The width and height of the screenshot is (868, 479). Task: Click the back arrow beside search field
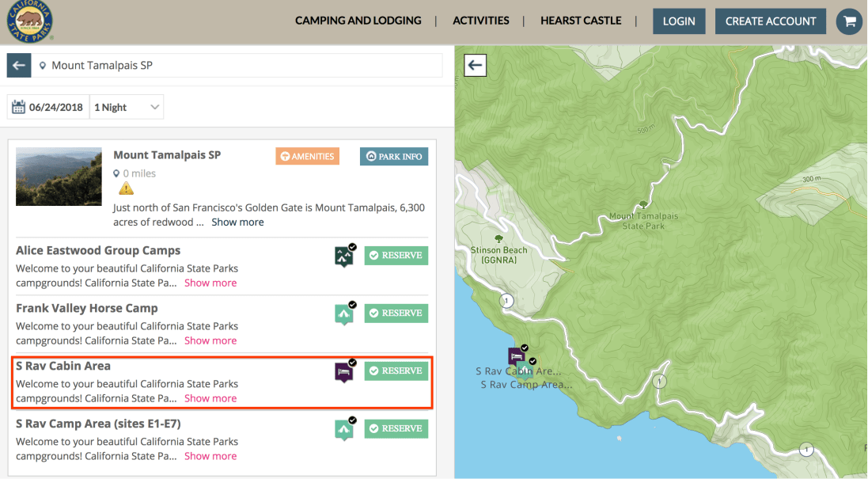19,66
